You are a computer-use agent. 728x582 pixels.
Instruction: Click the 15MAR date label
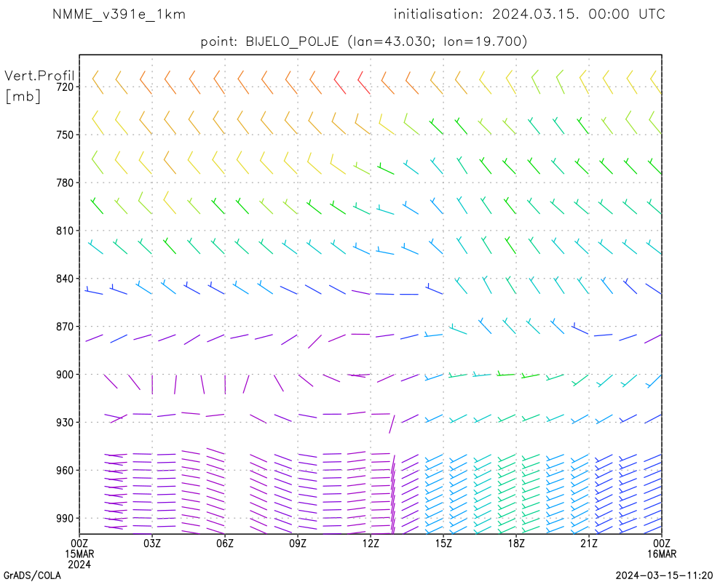click(x=79, y=554)
